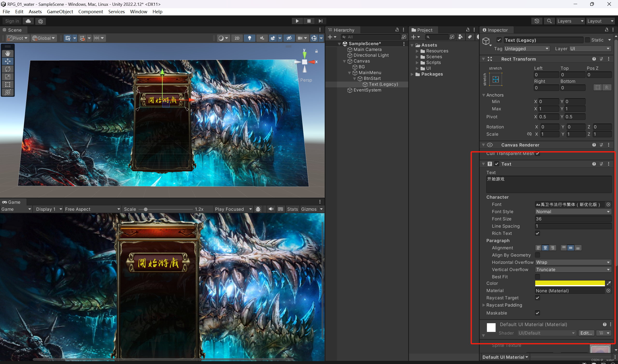Enable Align By Geometry checkbox
This screenshot has height=364, width=618.
(537, 255)
